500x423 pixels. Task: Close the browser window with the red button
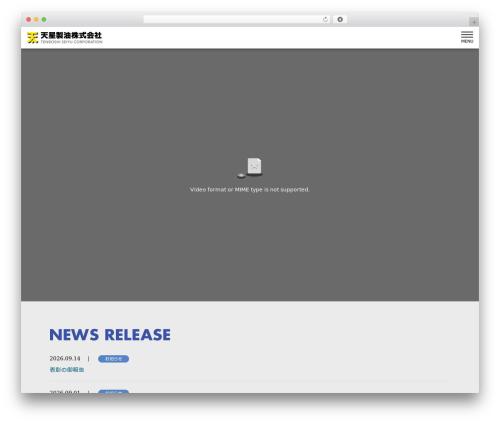(x=29, y=20)
